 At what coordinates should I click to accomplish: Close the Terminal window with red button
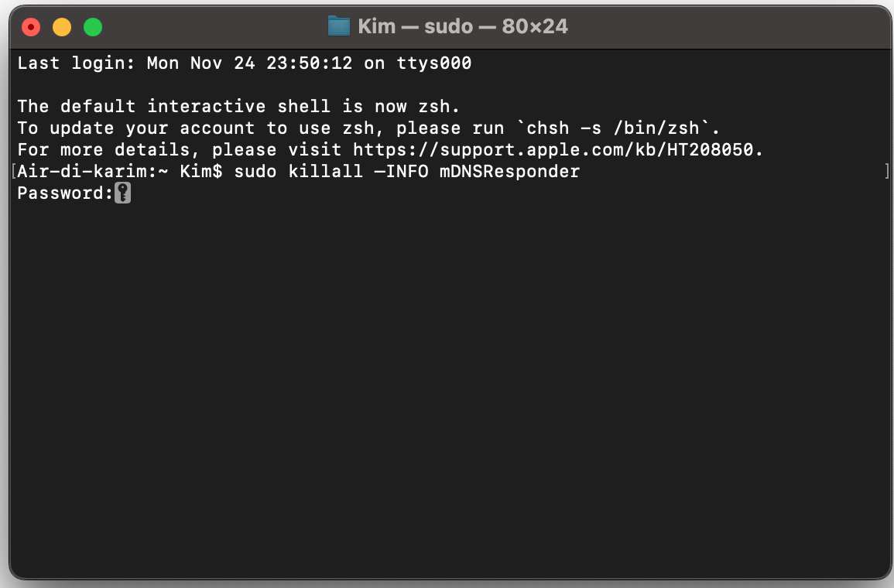coord(31,28)
